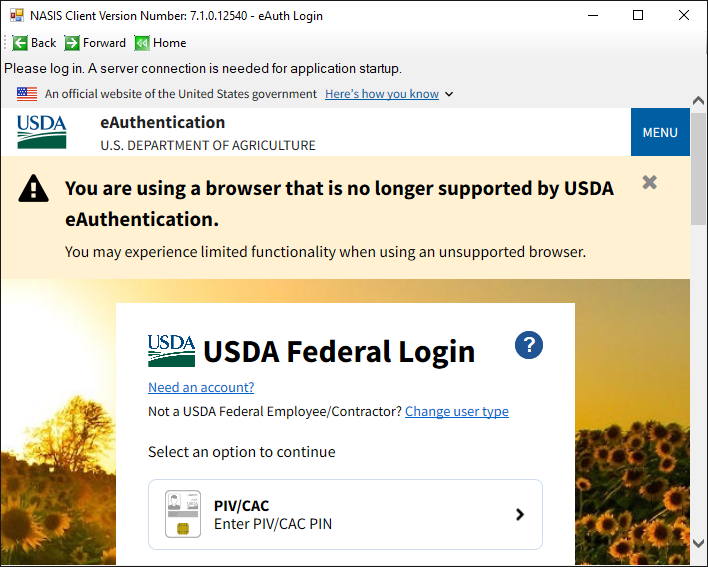This screenshot has width=708, height=567.
Task: Click the Change user type link
Action: coord(457,412)
